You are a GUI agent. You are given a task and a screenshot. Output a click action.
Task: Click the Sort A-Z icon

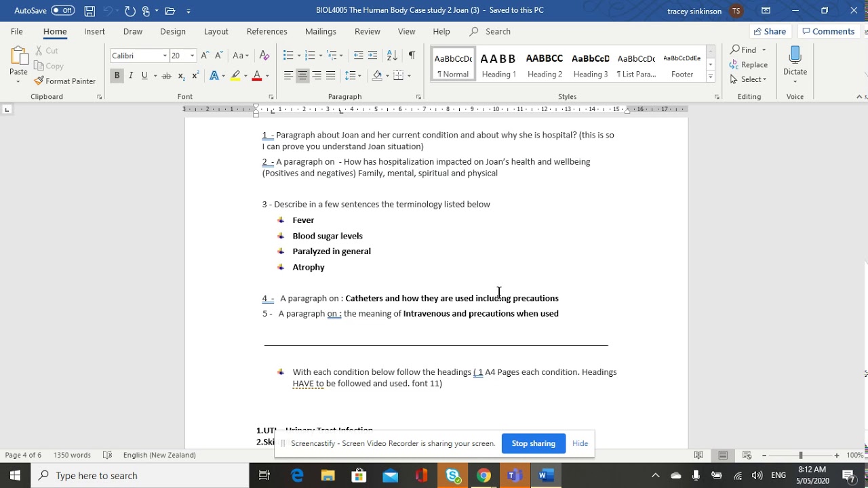click(x=392, y=56)
